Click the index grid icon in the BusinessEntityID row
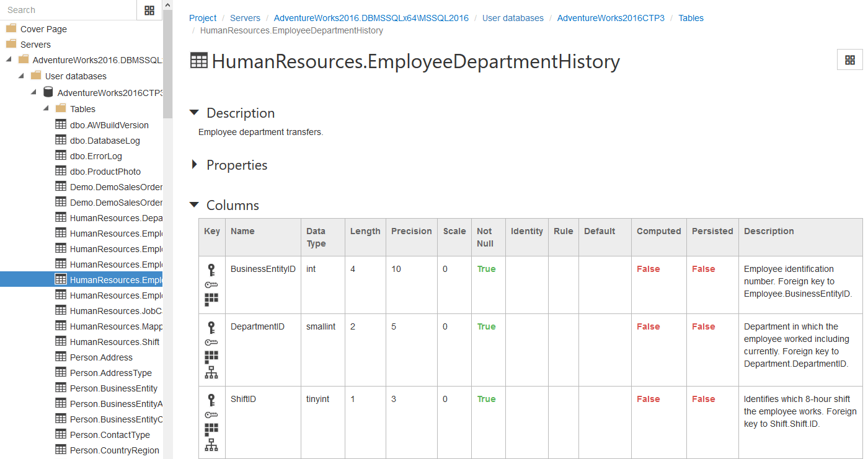Screen dimensions: 868x459 tap(211, 300)
